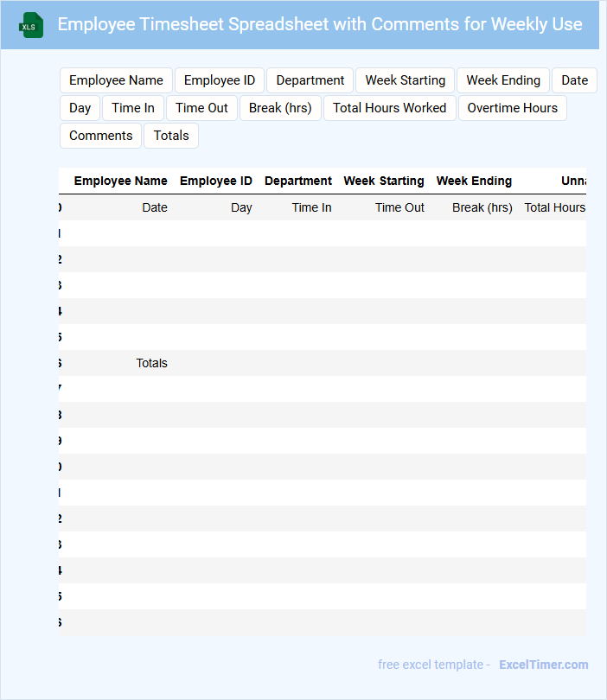Click the Time Out cell in table

399,207
